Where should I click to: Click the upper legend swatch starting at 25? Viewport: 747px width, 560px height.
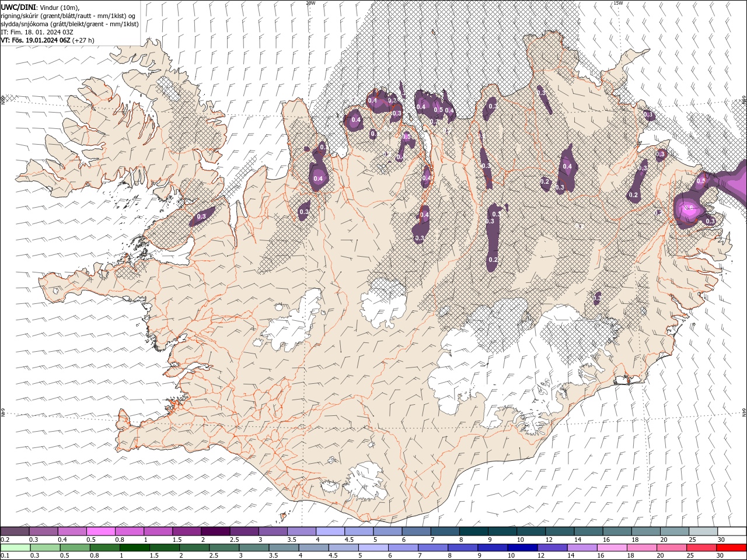tap(703, 531)
